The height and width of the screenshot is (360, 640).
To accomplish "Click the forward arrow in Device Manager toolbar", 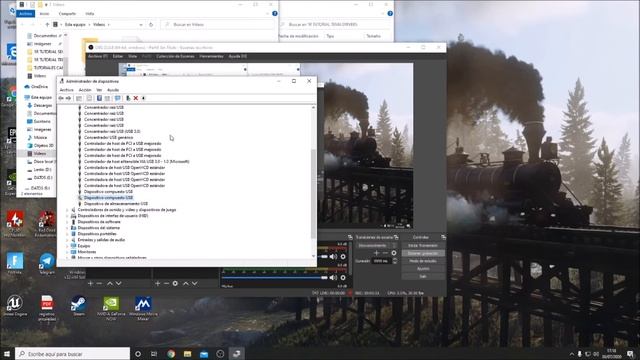I will point(69,98).
